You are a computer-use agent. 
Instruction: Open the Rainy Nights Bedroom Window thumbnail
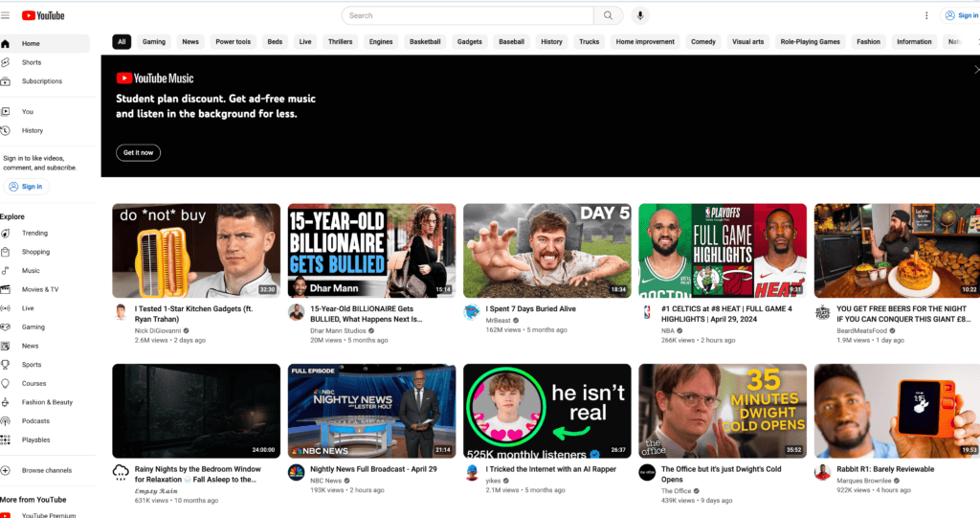[x=196, y=411]
